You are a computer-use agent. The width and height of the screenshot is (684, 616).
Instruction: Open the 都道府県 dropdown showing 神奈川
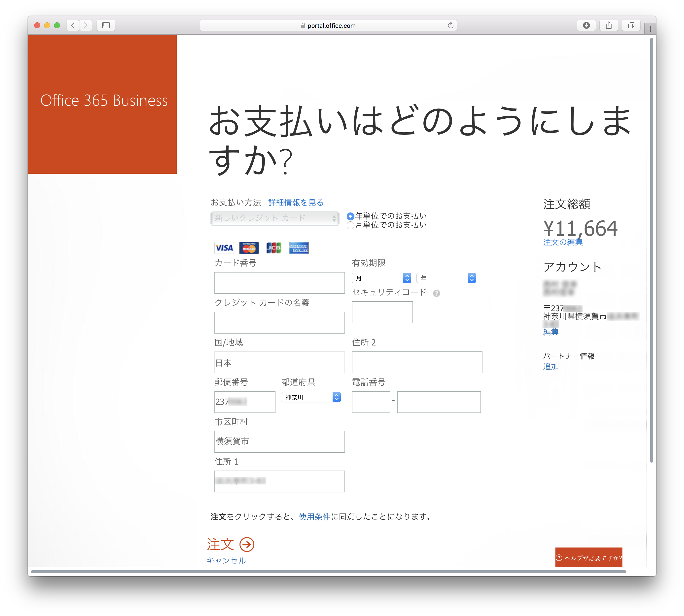(311, 397)
